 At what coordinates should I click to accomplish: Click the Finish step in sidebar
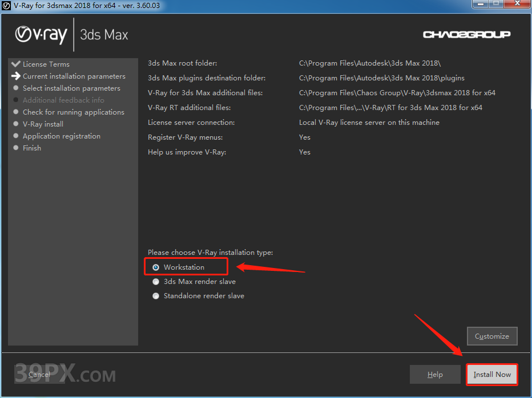coord(32,148)
